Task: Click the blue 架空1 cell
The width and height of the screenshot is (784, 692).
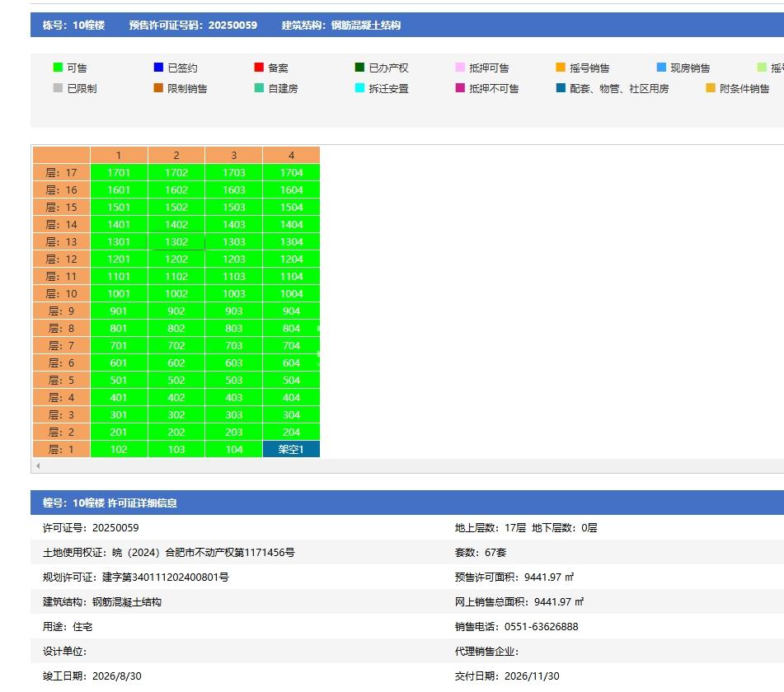Action: [x=292, y=449]
